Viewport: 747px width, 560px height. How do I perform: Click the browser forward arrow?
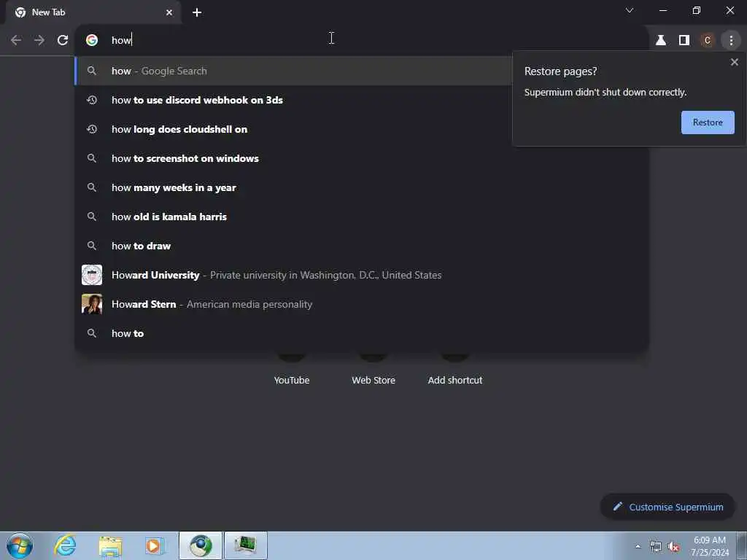pos(39,41)
